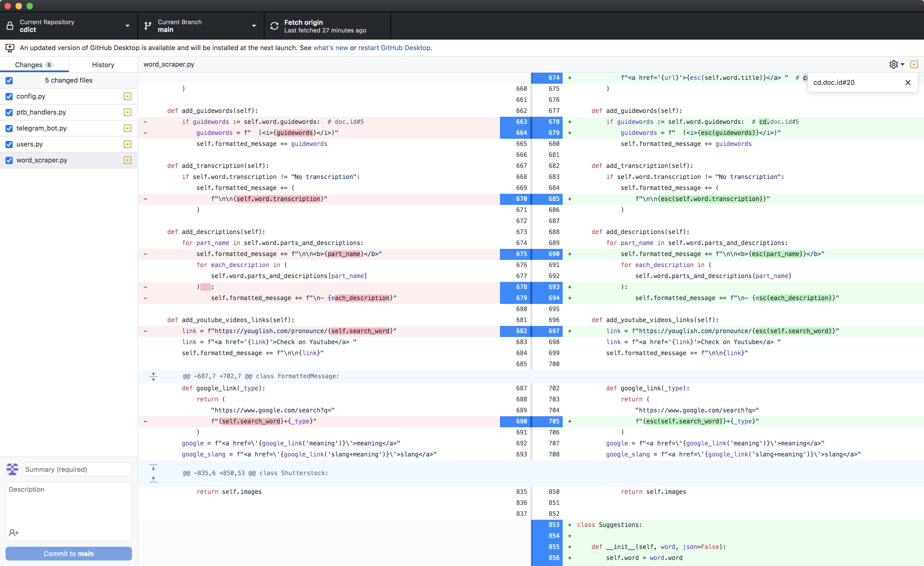Click the Fetch origin sync icon

coord(274,26)
